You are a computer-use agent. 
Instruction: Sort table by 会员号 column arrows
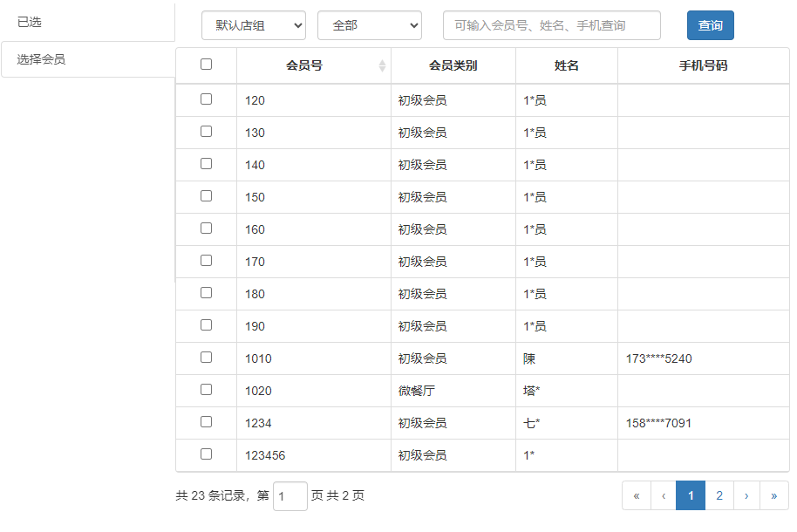382,65
